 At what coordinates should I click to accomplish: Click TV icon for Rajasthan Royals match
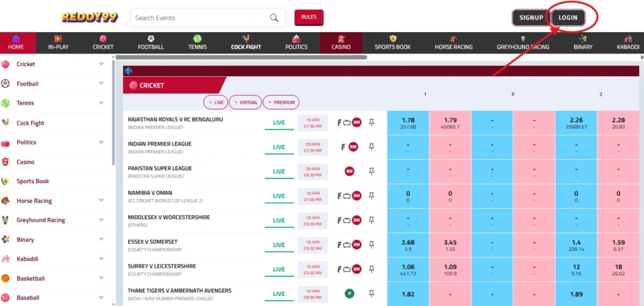347,122
